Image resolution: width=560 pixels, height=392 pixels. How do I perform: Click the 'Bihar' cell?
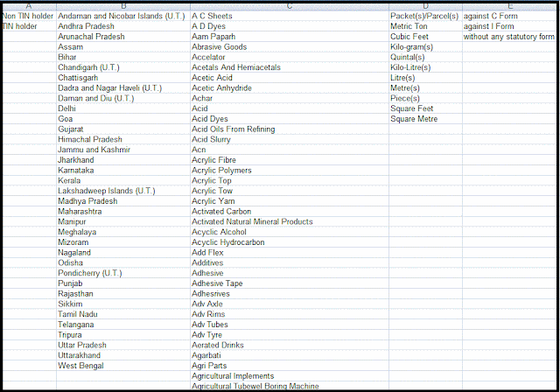click(123, 57)
